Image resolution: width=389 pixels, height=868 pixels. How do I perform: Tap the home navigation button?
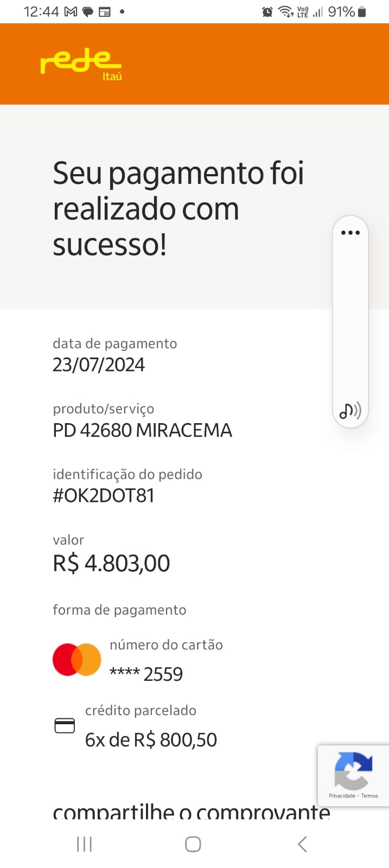pos(193,844)
